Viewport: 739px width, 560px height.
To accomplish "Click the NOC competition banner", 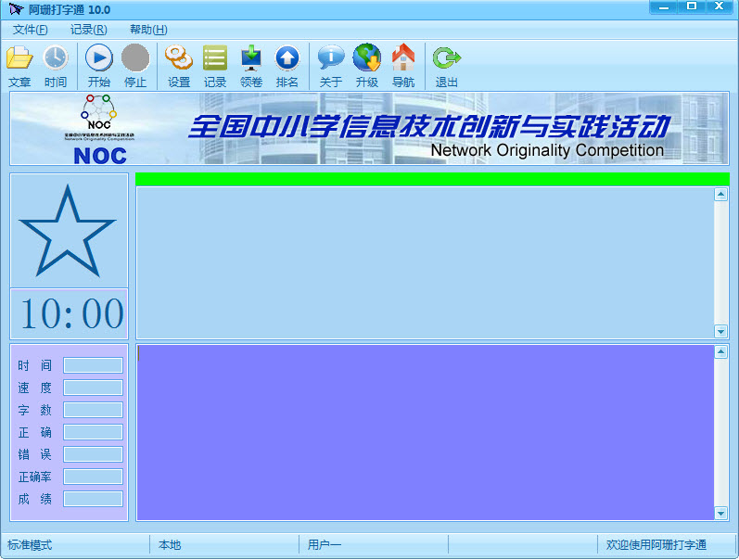I will [369, 128].
